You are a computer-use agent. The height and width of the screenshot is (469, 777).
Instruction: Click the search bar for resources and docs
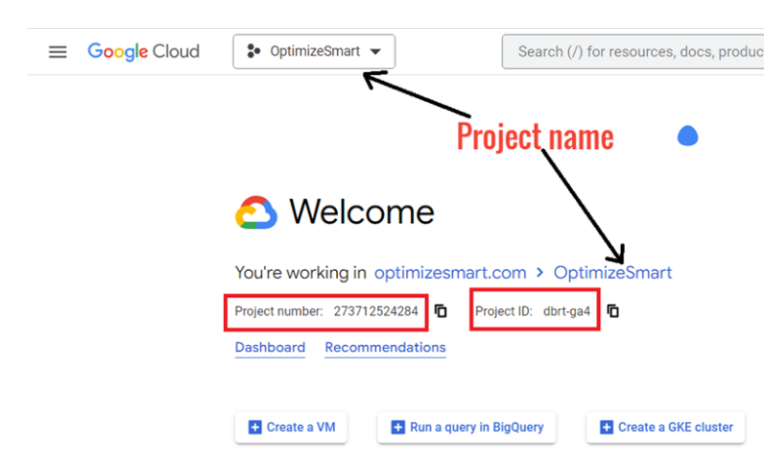633,52
